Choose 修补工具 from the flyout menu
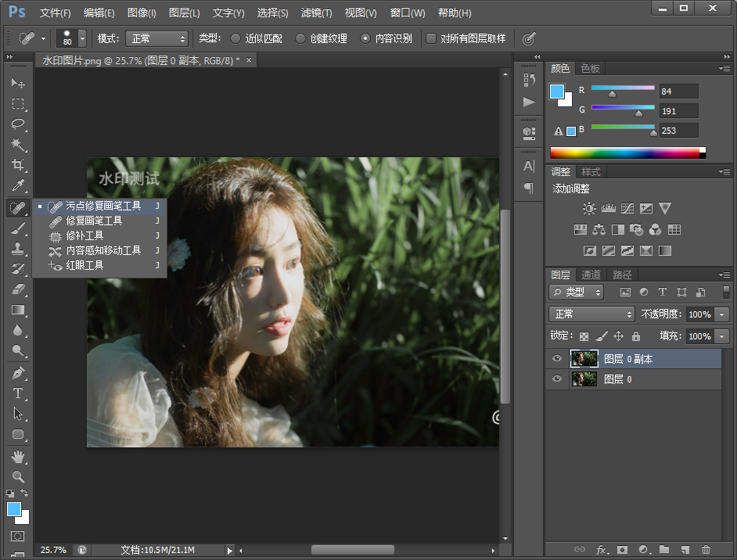This screenshot has width=737, height=560. click(84, 235)
